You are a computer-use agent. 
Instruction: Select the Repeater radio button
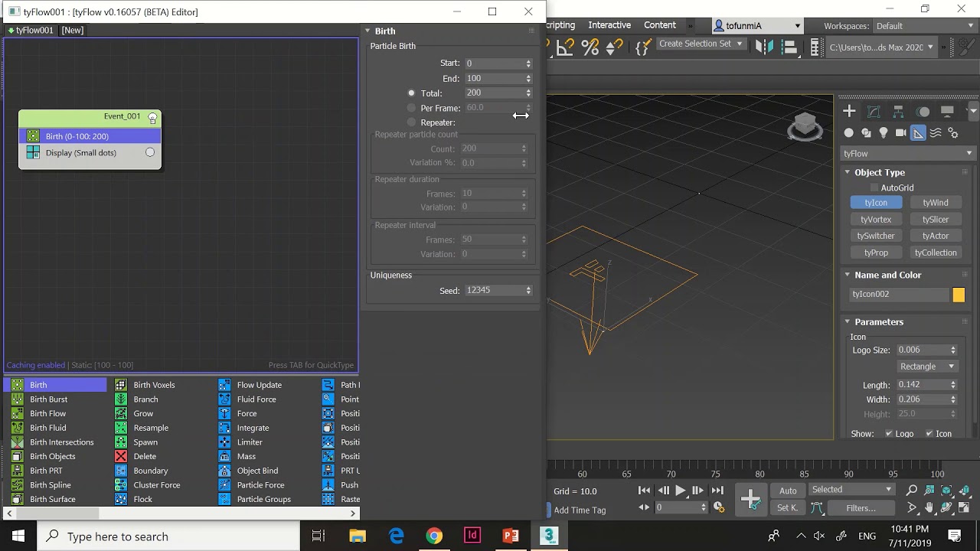click(x=411, y=122)
